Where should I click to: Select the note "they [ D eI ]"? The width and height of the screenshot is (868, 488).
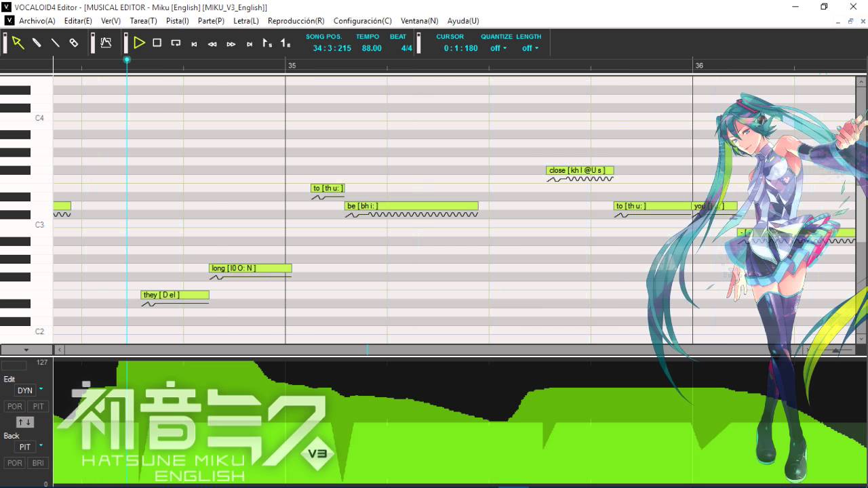click(x=175, y=295)
